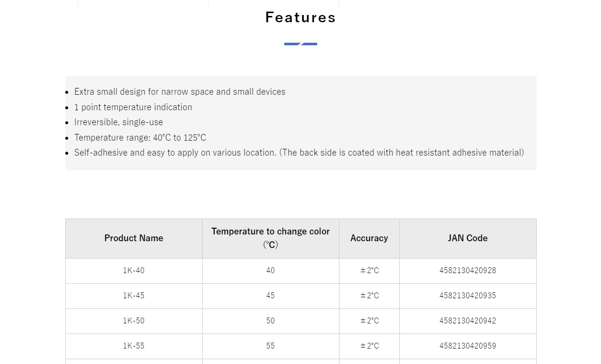Click the 1K-55 product name

pyautogui.click(x=133, y=346)
